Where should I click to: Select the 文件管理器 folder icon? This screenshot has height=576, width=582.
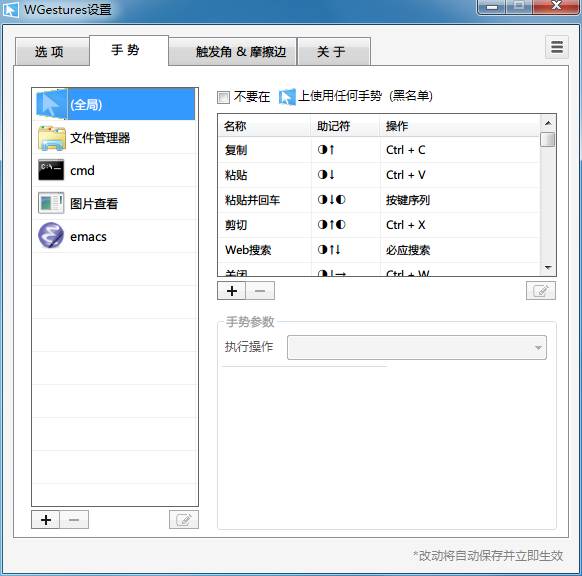pos(52,138)
